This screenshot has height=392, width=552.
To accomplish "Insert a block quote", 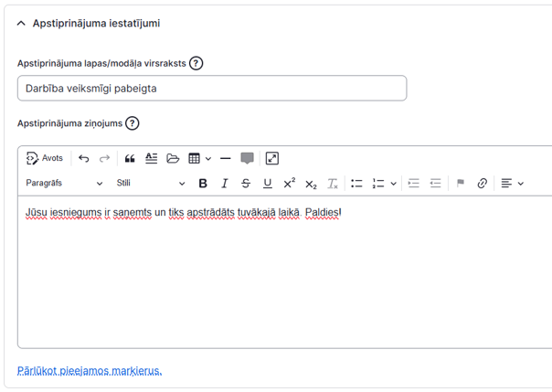I will 130,159.
